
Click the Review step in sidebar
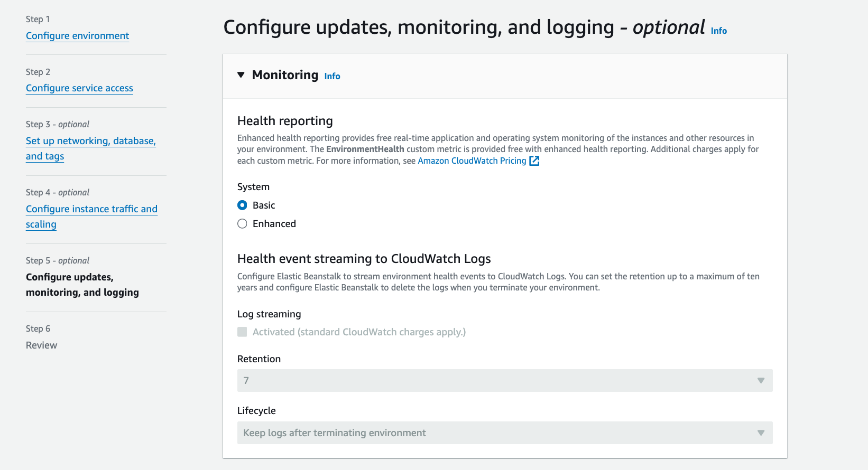click(x=41, y=345)
